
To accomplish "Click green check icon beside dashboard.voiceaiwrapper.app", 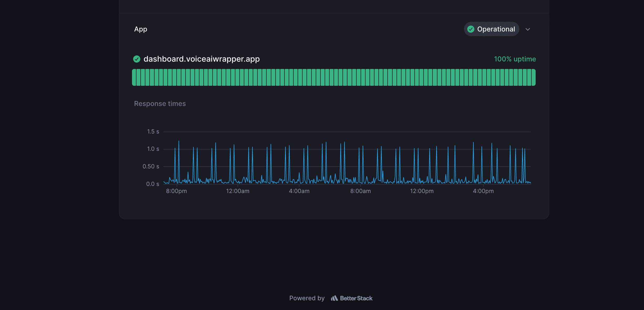I will [x=137, y=59].
